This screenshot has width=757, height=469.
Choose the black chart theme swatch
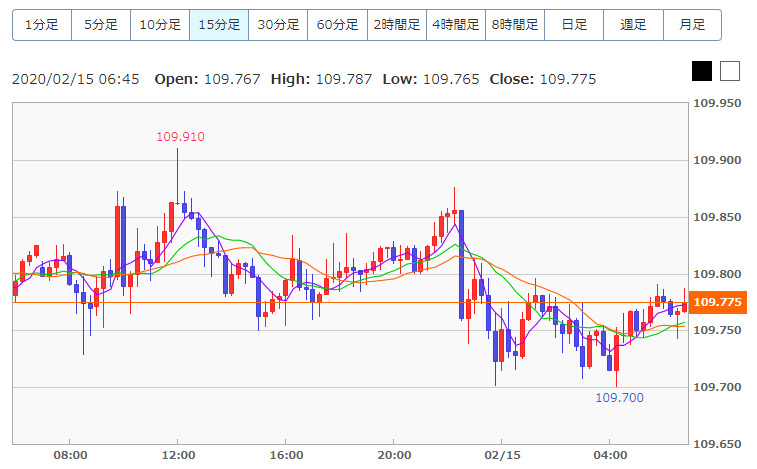point(701,71)
